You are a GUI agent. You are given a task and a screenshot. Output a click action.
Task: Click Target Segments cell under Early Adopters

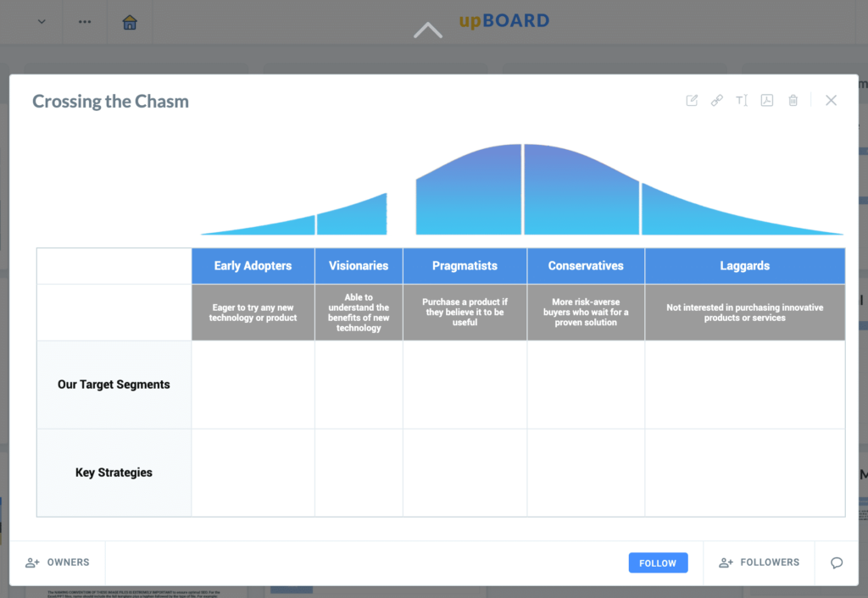click(x=253, y=385)
